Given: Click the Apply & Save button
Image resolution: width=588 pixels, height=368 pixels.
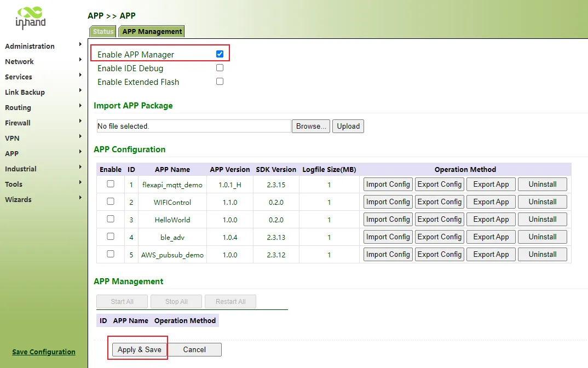Looking at the screenshot, I should coord(139,349).
